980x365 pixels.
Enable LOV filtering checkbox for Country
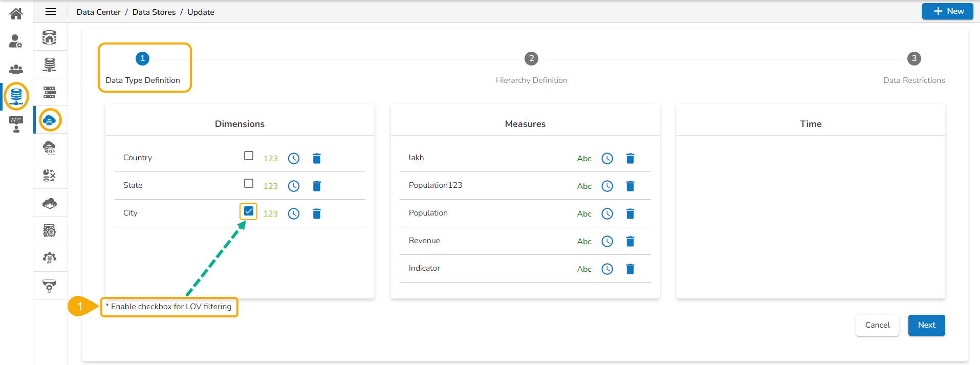(x=249, y=156)
